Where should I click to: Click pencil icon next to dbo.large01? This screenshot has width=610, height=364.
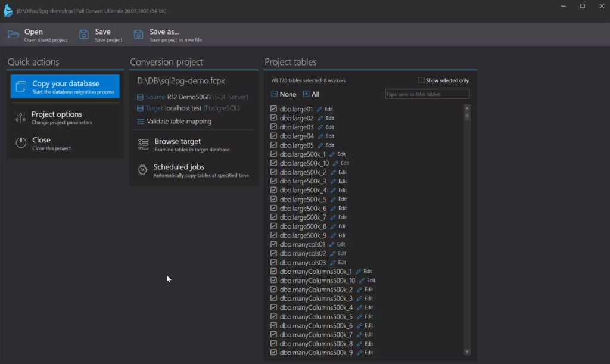pos(319,109)
